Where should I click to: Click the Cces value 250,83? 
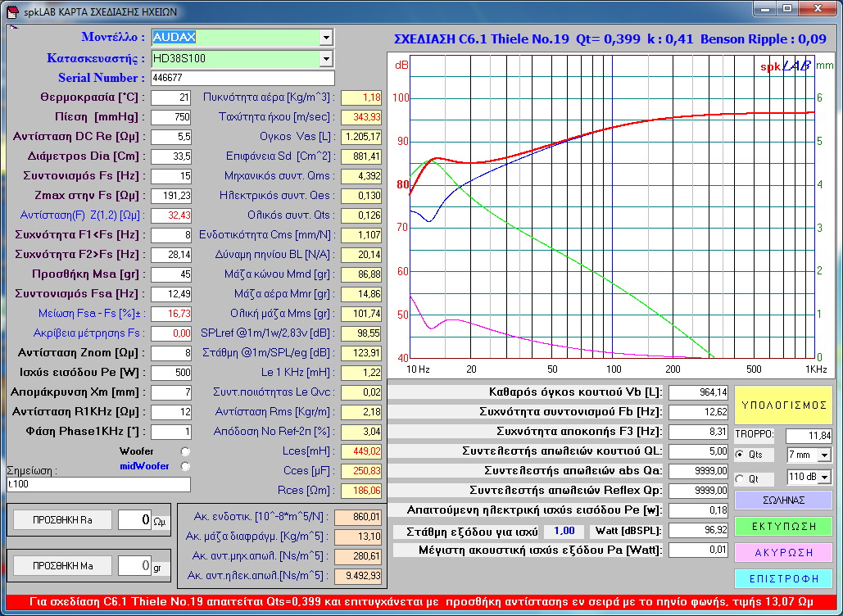click(361, 471)
